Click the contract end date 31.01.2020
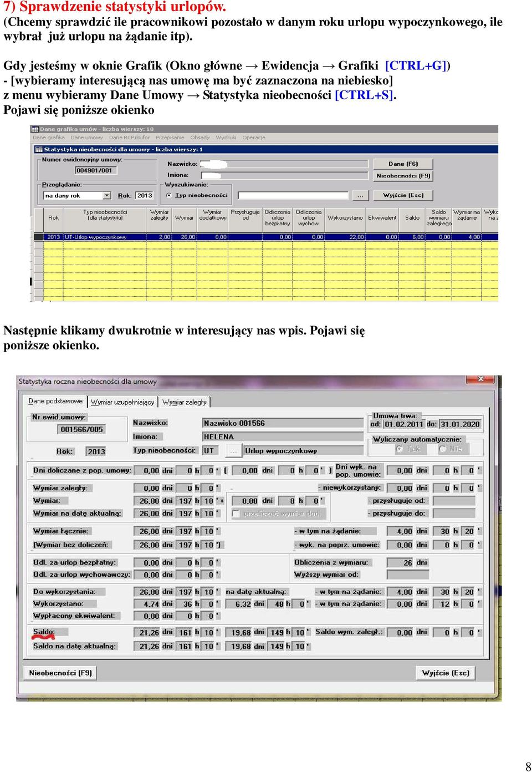 [460, 424]
